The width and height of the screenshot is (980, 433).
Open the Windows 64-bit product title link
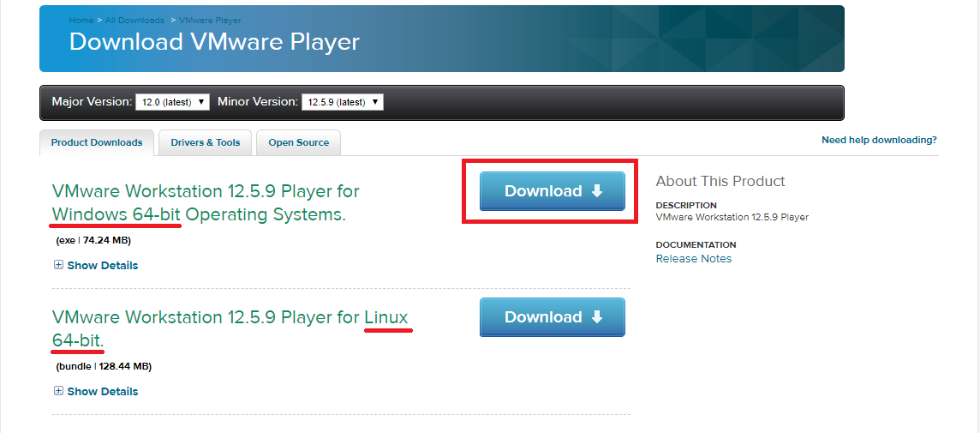[206, 202]
